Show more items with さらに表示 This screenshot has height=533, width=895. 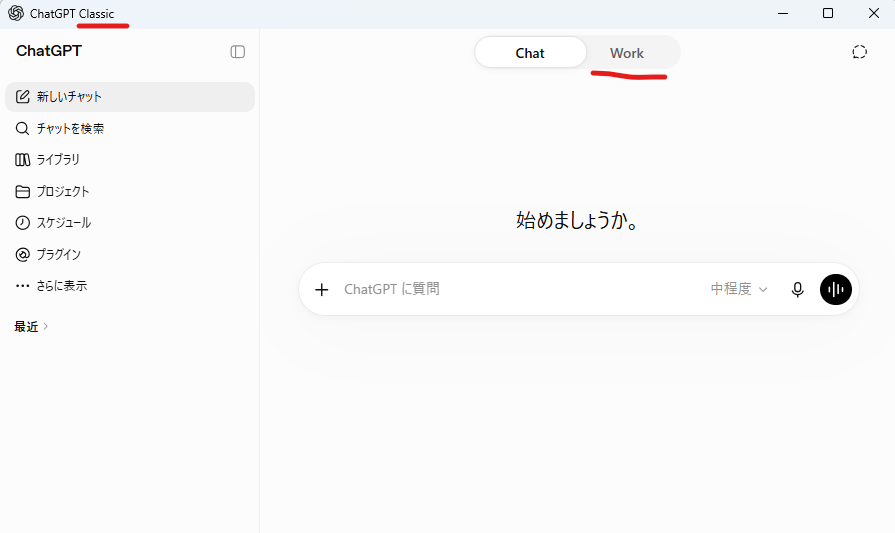(130, 286)
